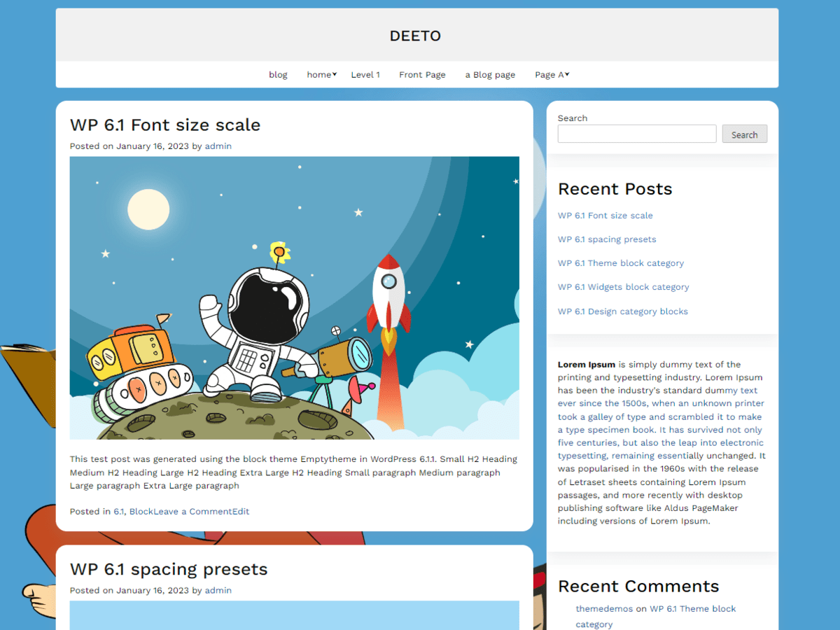Open recent post WP 6.1 spacing presets
Viewport: 840px width, 630px height.
[x=607, y=239]
